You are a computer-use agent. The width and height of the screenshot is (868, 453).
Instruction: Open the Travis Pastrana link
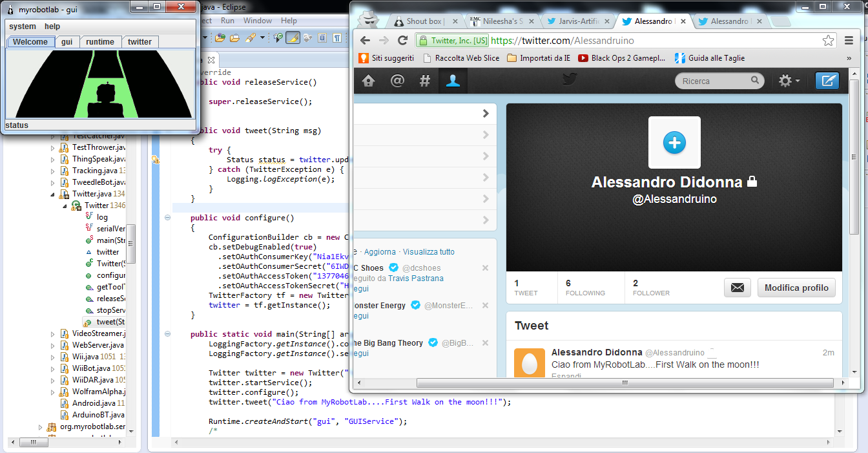tap(416, 279)
